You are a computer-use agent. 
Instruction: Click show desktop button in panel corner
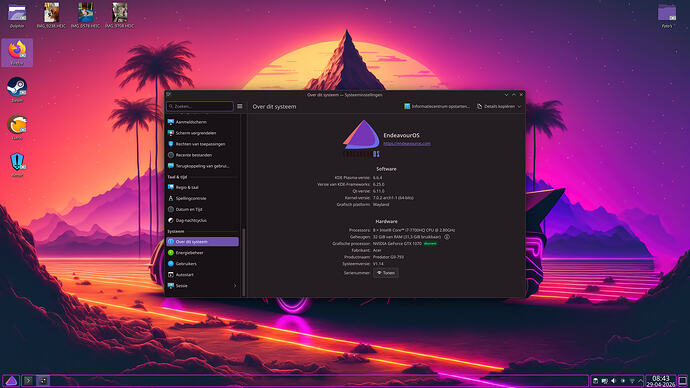[683, 381]
